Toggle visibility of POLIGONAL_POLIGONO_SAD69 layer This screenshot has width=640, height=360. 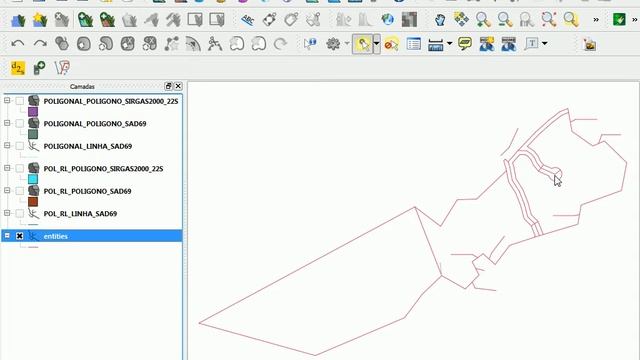click(20, 123)
